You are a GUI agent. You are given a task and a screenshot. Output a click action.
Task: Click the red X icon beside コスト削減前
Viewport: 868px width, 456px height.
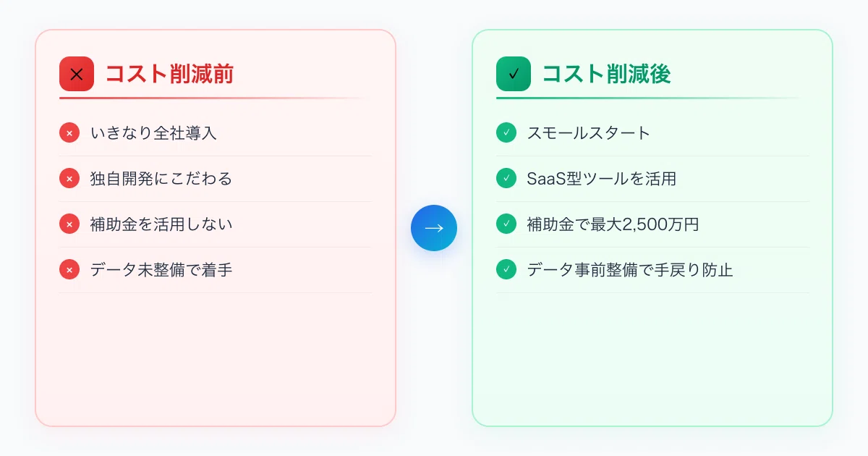tap(77, 74)
